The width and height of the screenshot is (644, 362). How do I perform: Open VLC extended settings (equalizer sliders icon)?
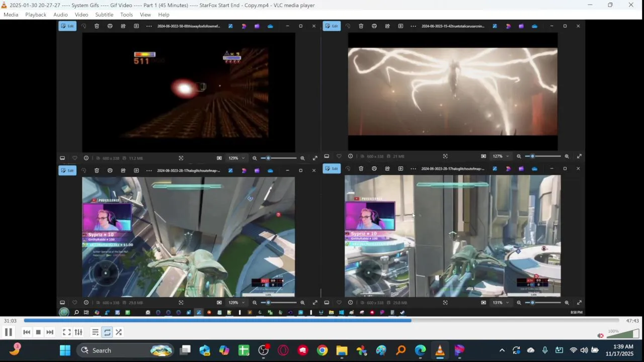tap(78, 332)
